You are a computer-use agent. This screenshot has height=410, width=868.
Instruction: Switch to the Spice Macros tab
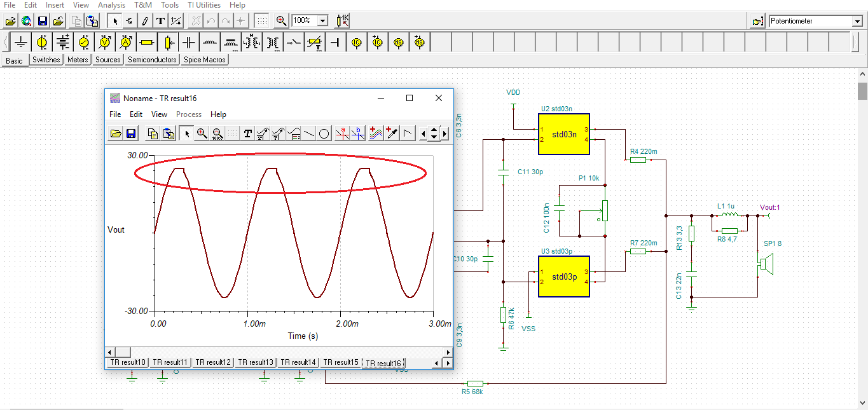click(204, 60)
